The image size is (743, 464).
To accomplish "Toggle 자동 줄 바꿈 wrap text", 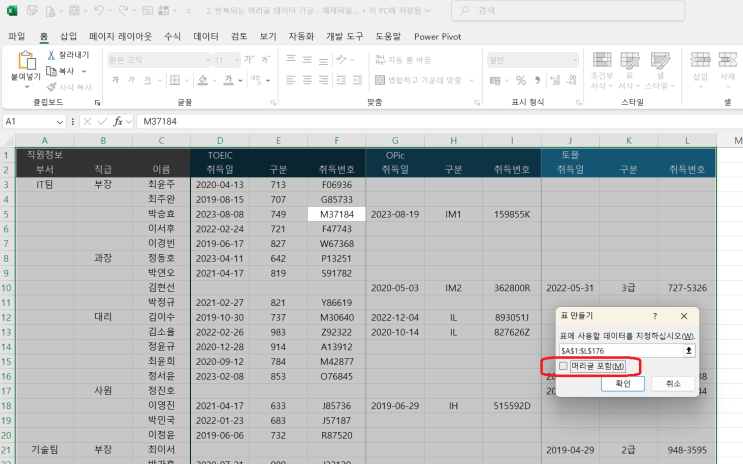I will [403, 60].
